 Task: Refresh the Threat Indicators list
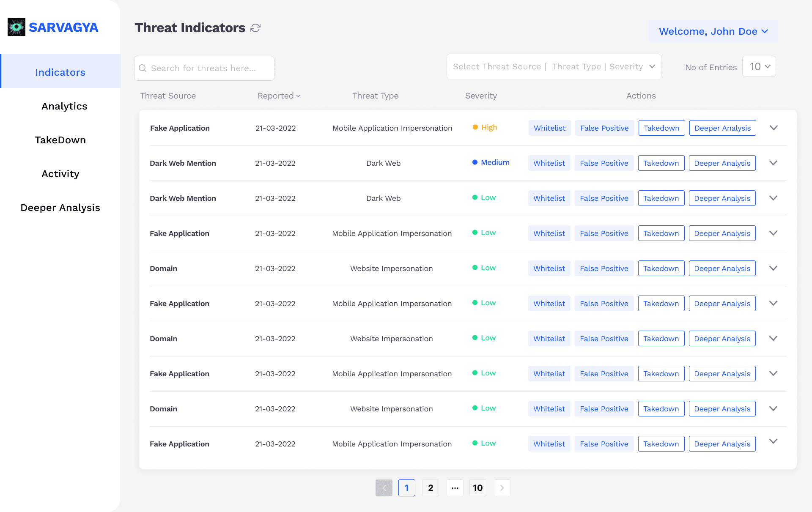[255, 28]
